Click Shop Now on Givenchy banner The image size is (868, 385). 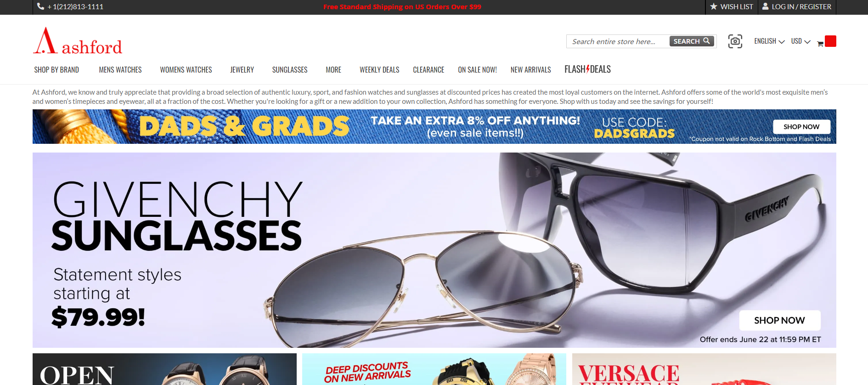[779, 321]
